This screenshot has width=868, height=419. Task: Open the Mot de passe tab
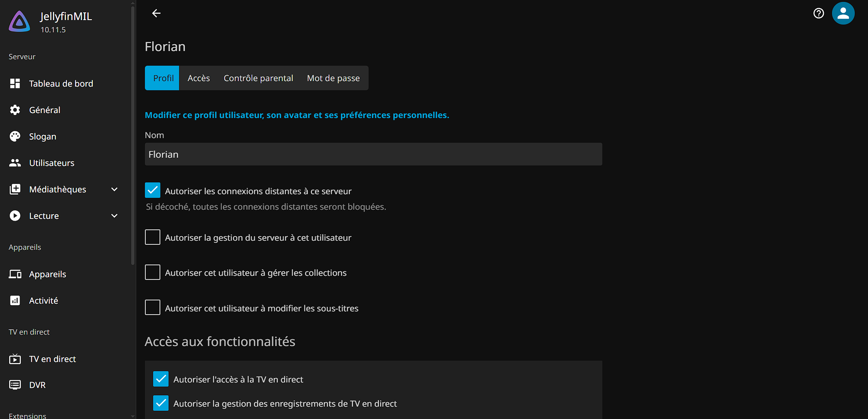333,78
